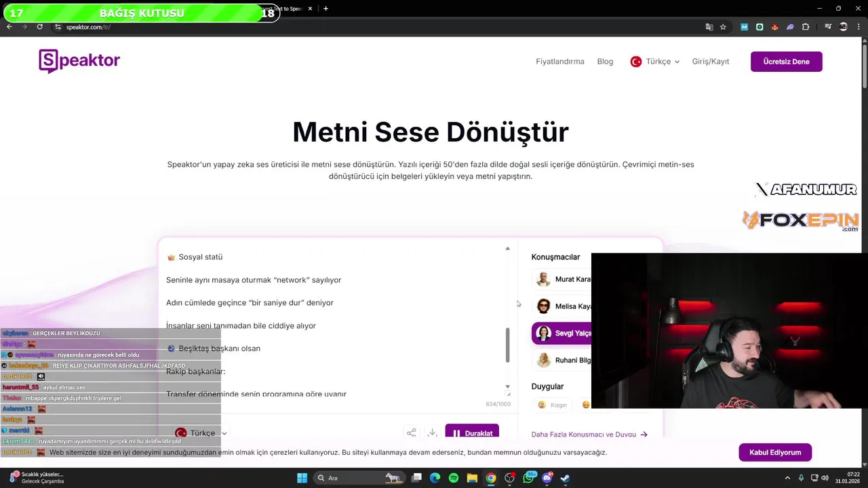Click the line "Adın cümlede geçince"
The width and height of the screenshot is (868, 488).
206,303
